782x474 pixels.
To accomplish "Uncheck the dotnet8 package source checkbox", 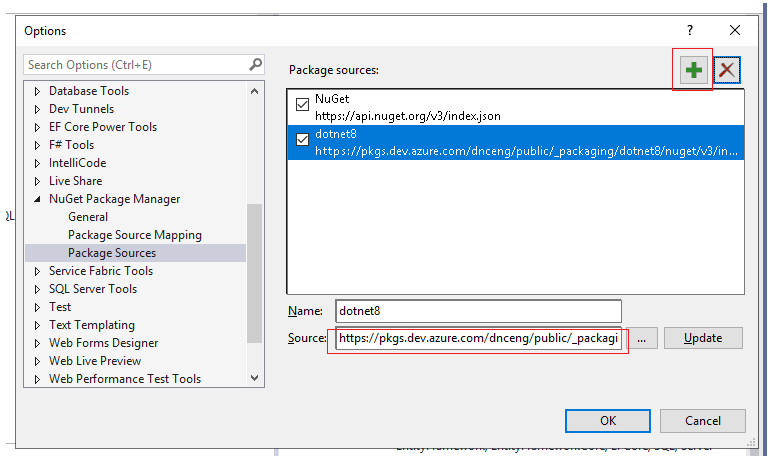I will pyautogui.click(x=302, y=139).
